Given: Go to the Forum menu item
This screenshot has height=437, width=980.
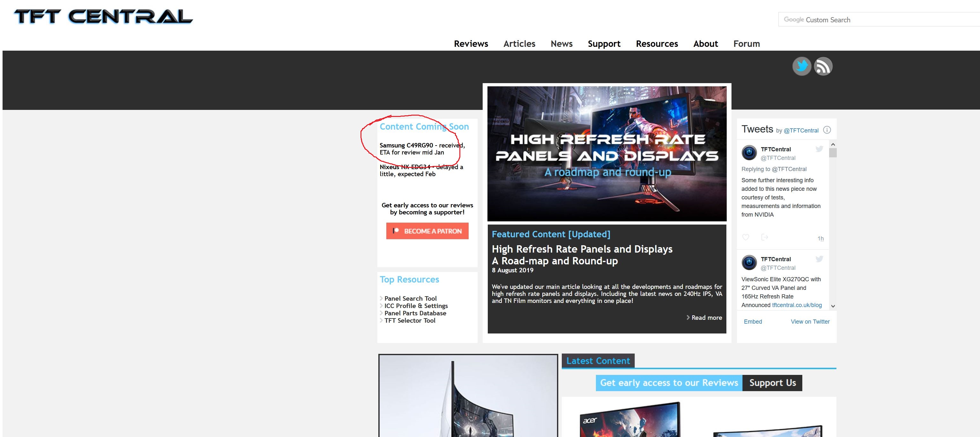Looking at the screenshot, I should click(x=746, y=44).
